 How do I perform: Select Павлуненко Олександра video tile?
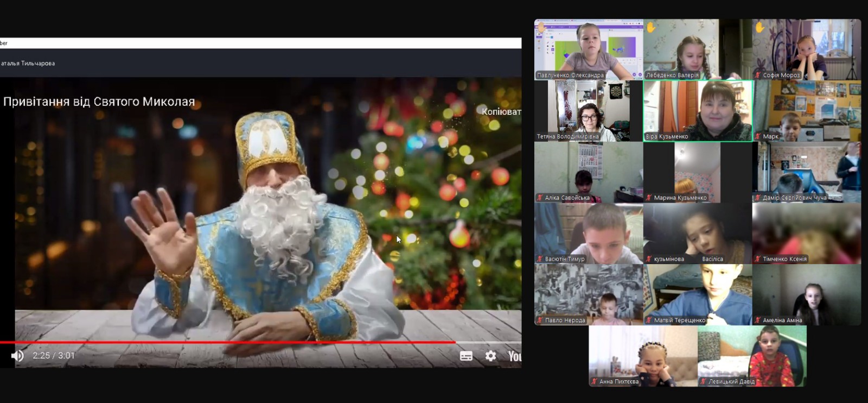589,49
